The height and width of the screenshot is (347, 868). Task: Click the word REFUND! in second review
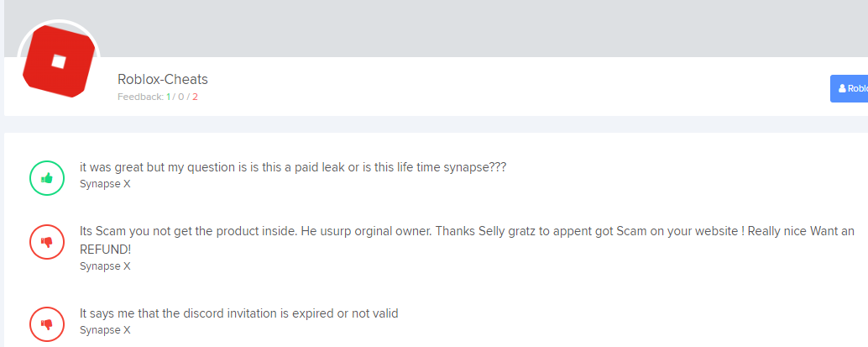point(106,250)
